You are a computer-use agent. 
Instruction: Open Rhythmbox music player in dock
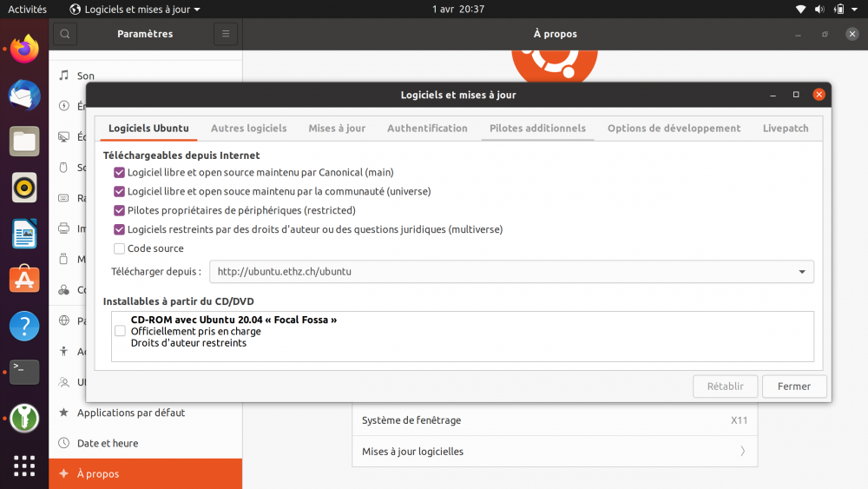pyautogui.click(x=24, y=188)
